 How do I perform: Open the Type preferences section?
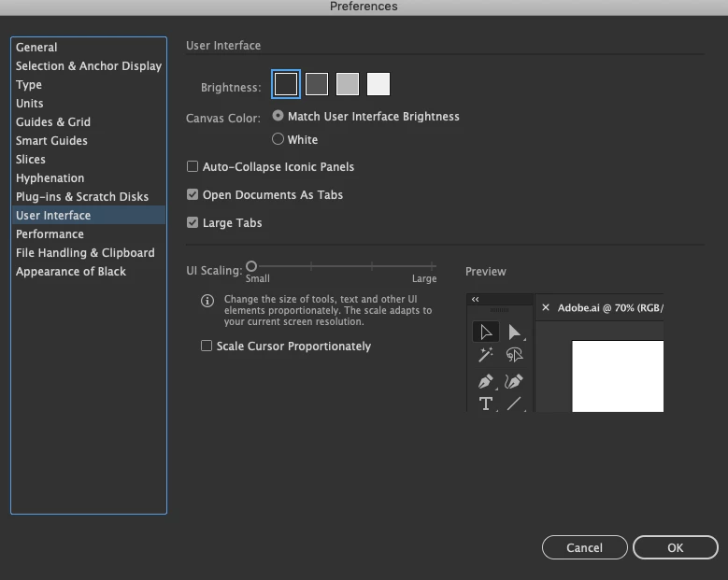(x=89, y=84)
